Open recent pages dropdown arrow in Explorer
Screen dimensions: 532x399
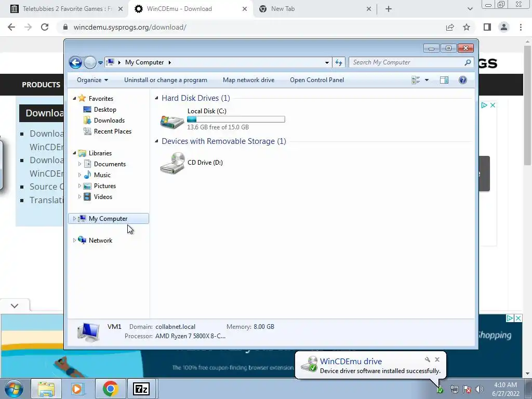click(100, 62)
